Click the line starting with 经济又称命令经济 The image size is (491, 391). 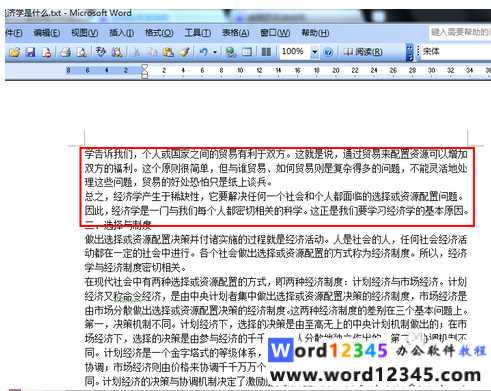[276, 296]
